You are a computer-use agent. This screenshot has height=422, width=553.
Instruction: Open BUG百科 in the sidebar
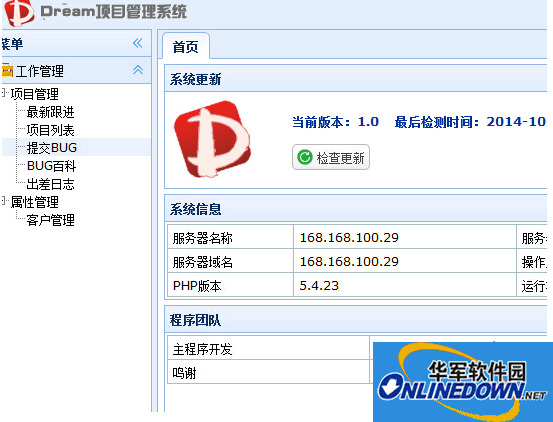51,166
